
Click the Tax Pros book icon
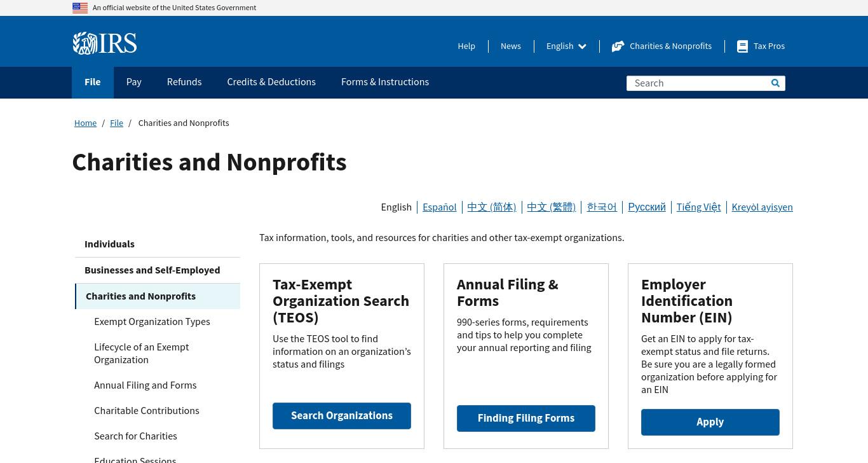point(742,46)
